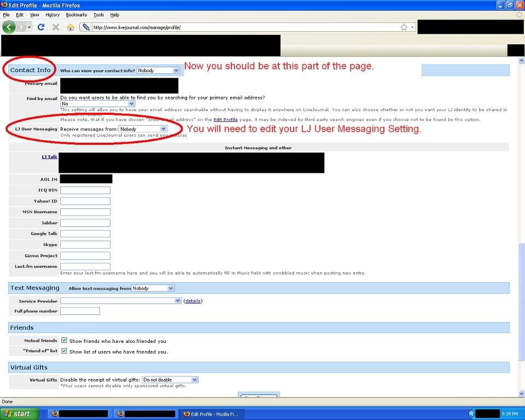This screenshot has height=420, width=525.
Task: Switch to 'Edit Profile - Mozilla Fi...' taskbar button
Action: coord(212,414)
